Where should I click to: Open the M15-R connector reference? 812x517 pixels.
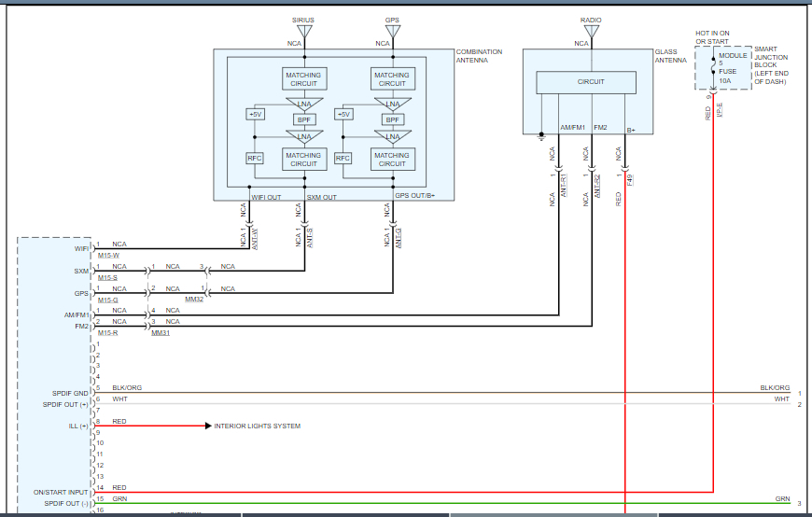[x=107, y=332]
